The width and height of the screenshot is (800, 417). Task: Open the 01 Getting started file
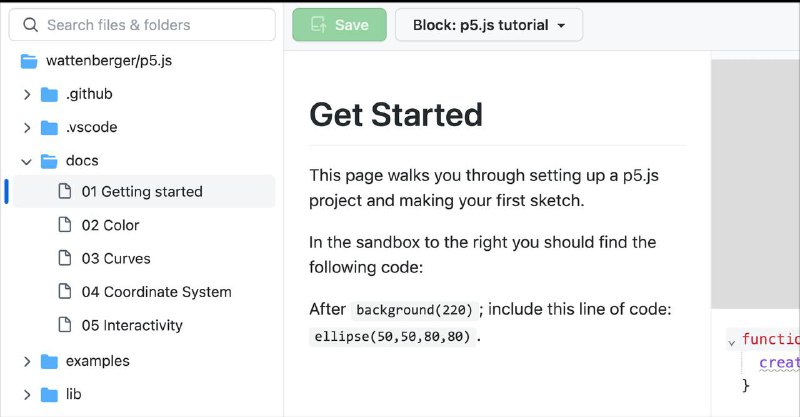(142, 191)
